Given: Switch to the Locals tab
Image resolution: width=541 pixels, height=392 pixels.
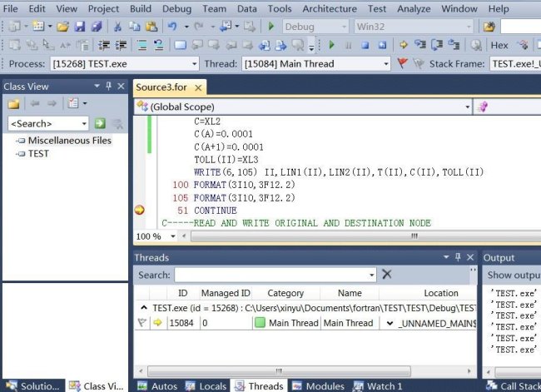Looking at the screenshot, I should [206, 385].
